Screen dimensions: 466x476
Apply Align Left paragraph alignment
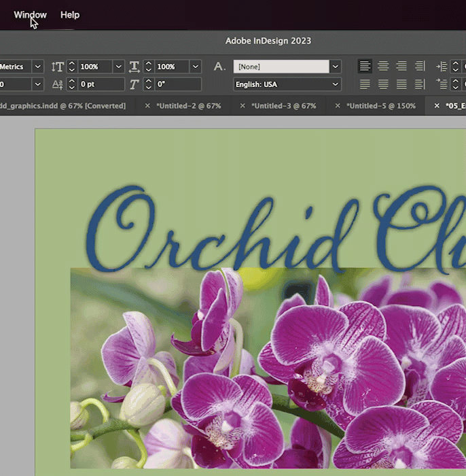tap(365, 66)
